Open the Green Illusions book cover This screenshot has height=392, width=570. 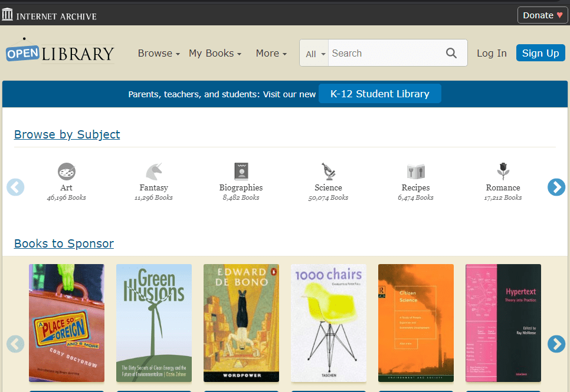154,323
